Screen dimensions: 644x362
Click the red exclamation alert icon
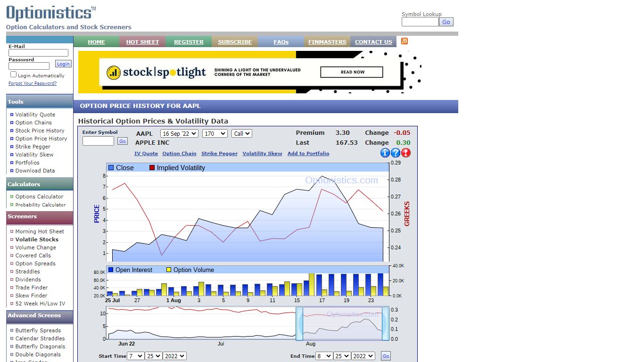[x=406, y=153]
